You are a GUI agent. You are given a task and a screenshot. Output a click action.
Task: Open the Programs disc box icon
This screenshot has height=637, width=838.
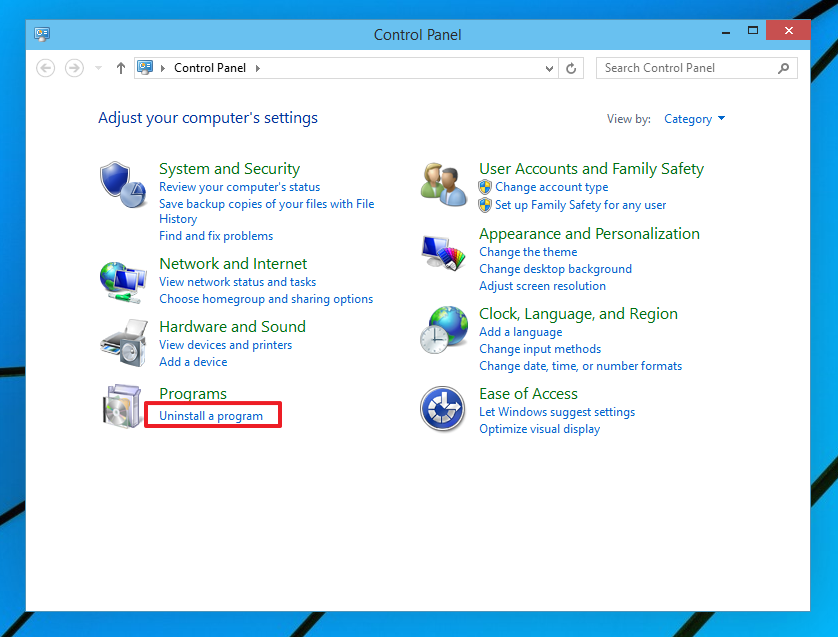(x=122, y=406)
